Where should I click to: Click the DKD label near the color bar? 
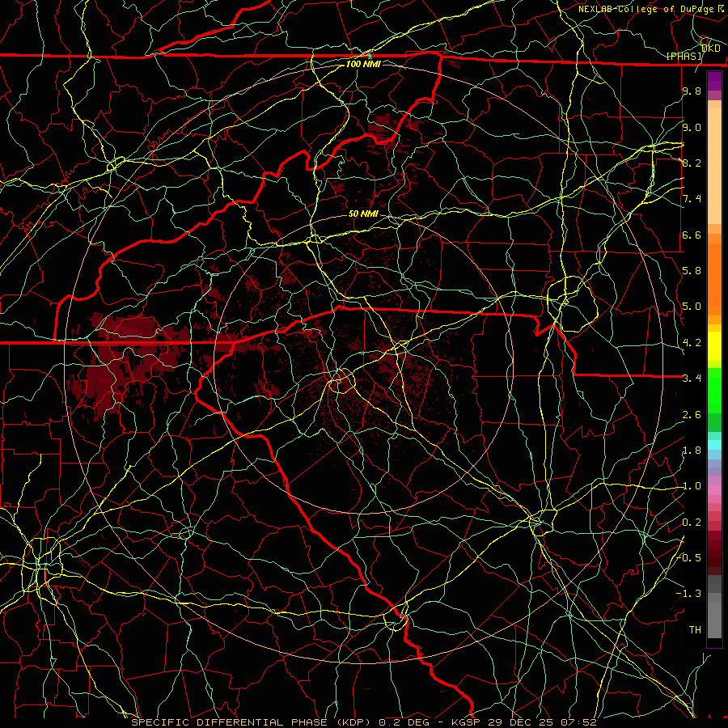pyautogui.click(x=711, y=49)
